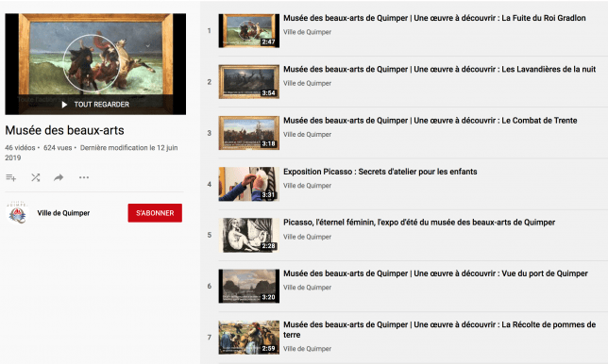Viewport: 608px width, 364px height.
Task: Open video titled La Fuite du Roi Gradlon
Action: click(434, 18)
